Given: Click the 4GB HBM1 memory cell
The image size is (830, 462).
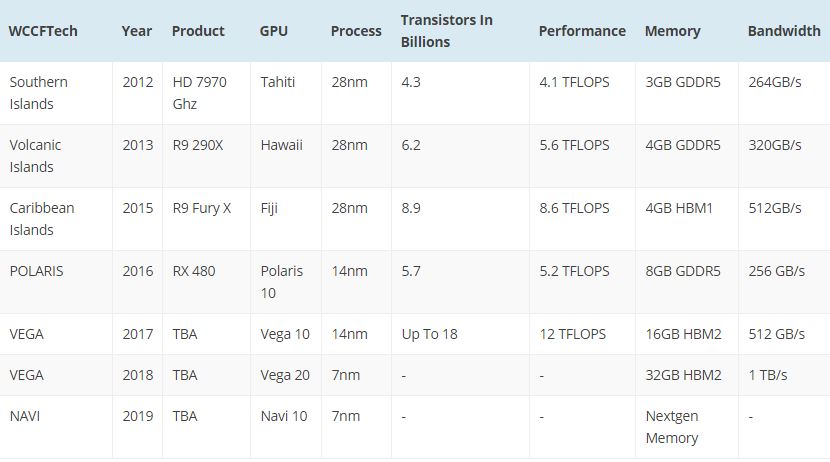Looking at the screenshot, I should 679,208.
